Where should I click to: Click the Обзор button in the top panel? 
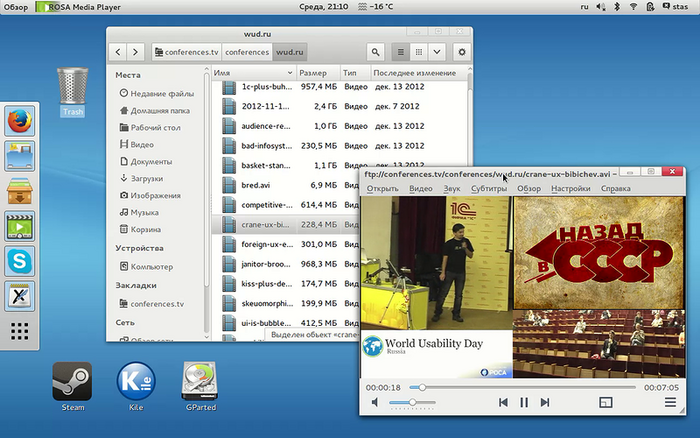point(15,7)
